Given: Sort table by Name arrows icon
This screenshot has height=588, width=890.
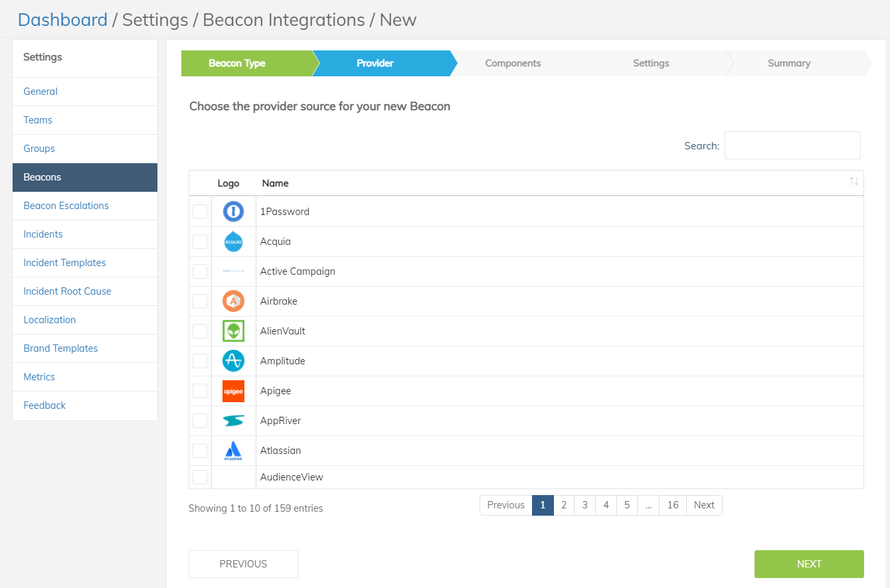Looking at the screenshot, I should (853, 182).
